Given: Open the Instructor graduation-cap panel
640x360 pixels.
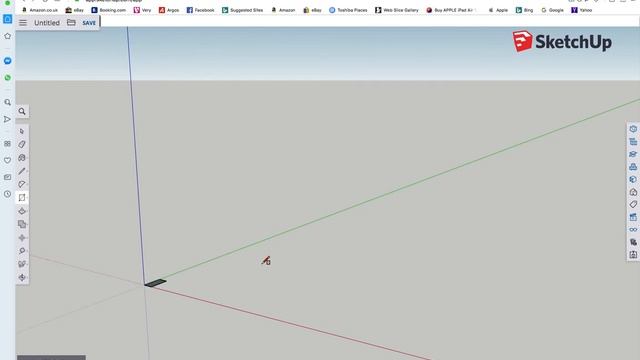Looking at the screenshot, I should pyautogui.click(x=633, y=154).
